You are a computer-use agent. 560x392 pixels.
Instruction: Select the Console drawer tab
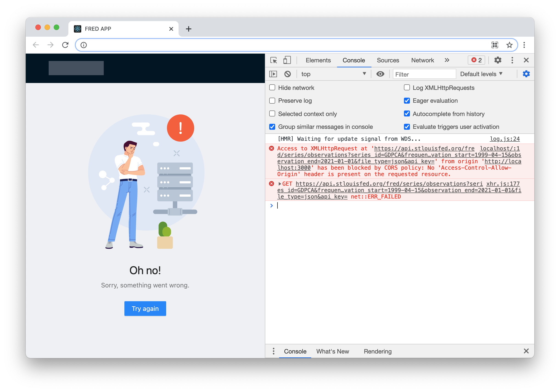point(295,351)
